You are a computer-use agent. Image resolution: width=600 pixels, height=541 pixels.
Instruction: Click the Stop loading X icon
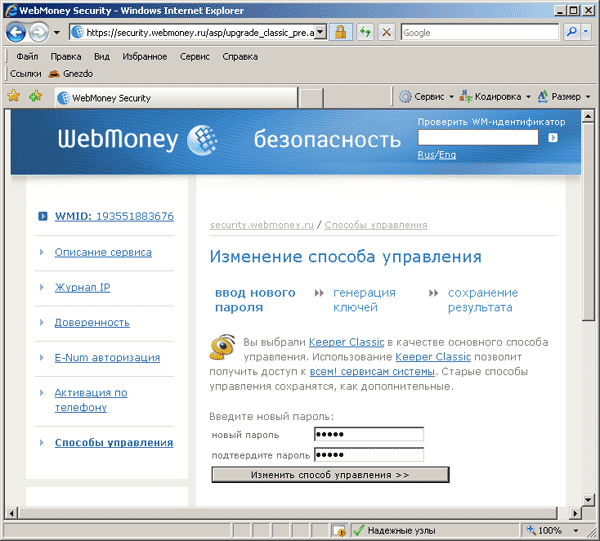pos(386,32)
